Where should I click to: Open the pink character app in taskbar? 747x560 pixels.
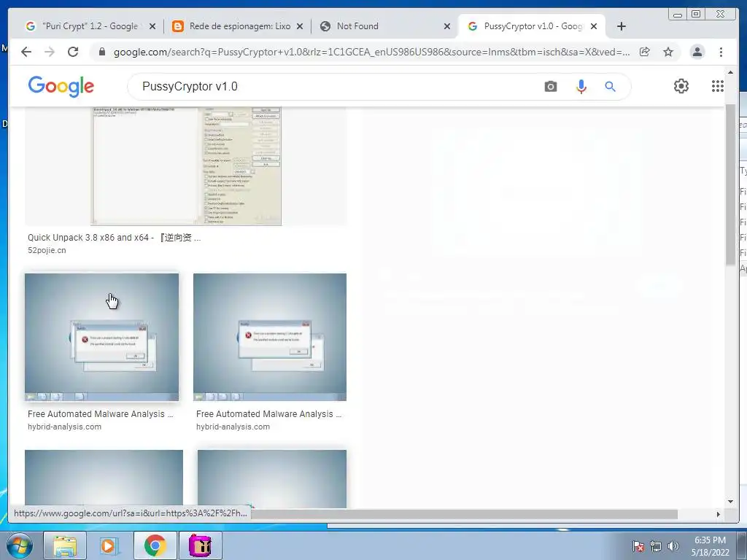coord(200,545)
